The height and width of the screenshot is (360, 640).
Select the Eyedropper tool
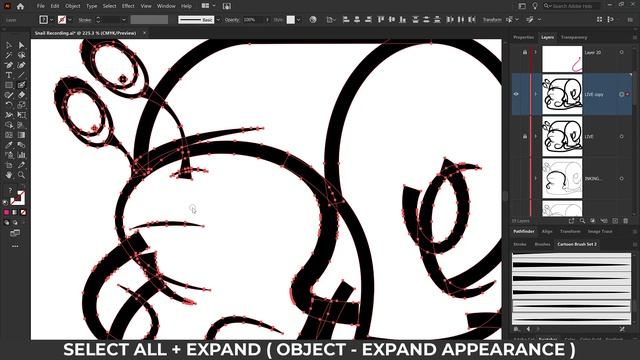point(9,145)
